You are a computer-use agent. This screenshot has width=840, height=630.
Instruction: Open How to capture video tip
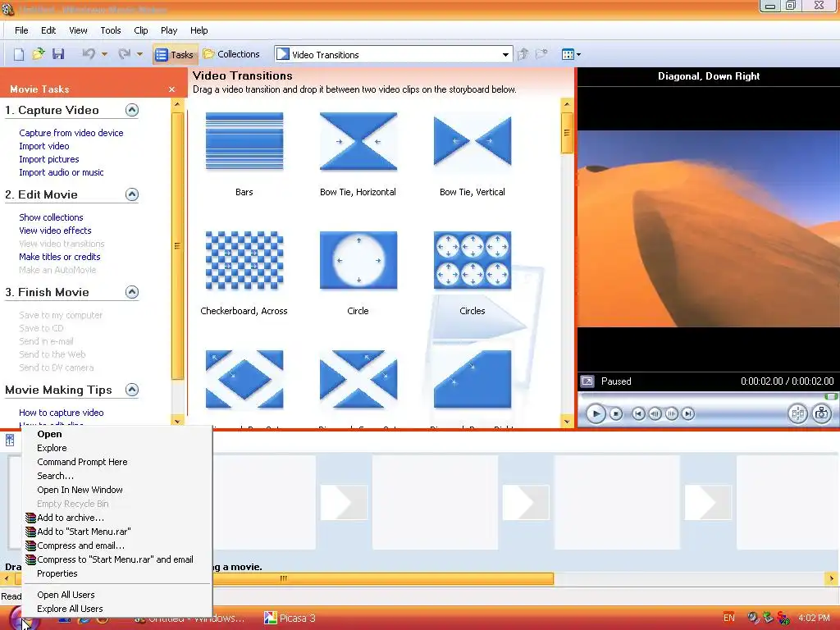click(x=61, y=413)
